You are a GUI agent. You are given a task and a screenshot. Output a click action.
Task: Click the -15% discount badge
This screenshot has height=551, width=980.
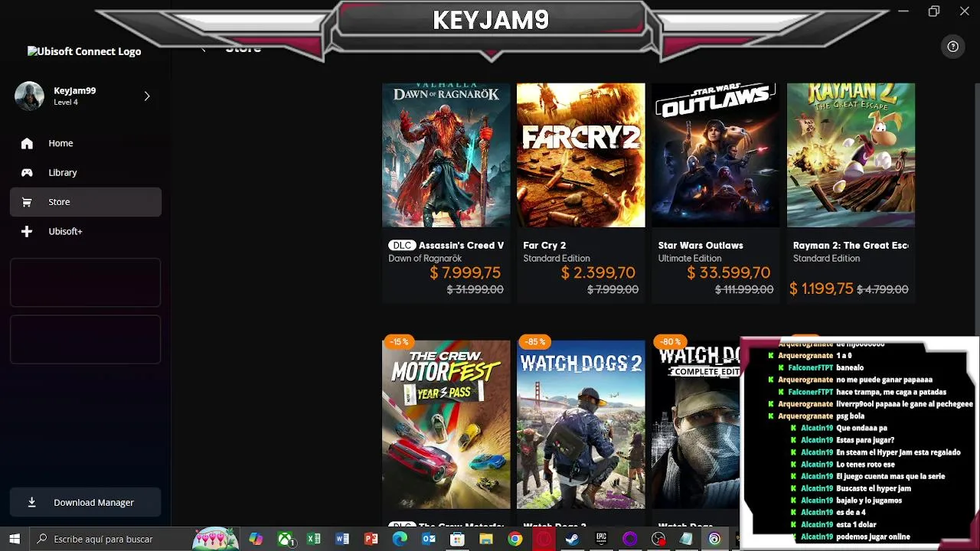coord(399,341)
